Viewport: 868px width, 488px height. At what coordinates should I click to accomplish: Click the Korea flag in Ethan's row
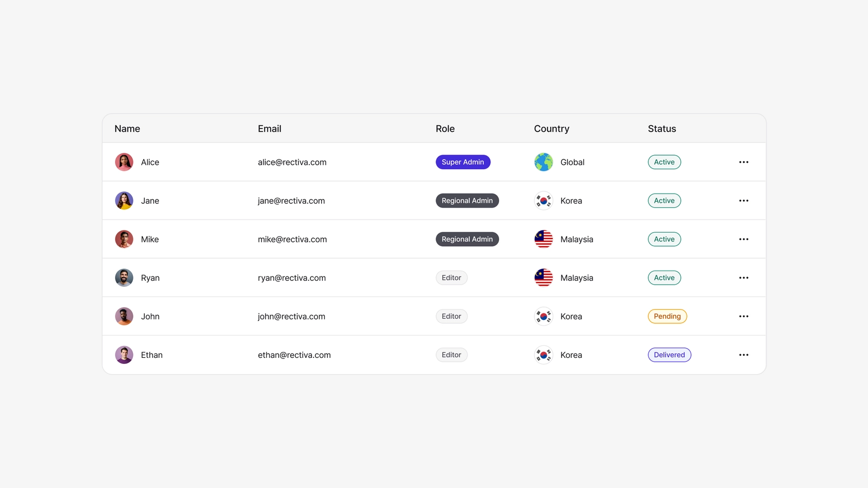pyautogui.click(x=544, y=355)
